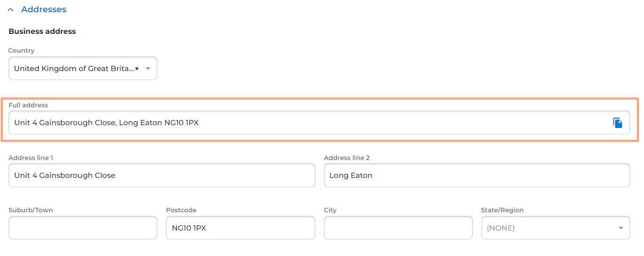This screenshot has height=256, width=644.
Task: Click the United Kingdom country selection text
Action: [x=74, y=69]
